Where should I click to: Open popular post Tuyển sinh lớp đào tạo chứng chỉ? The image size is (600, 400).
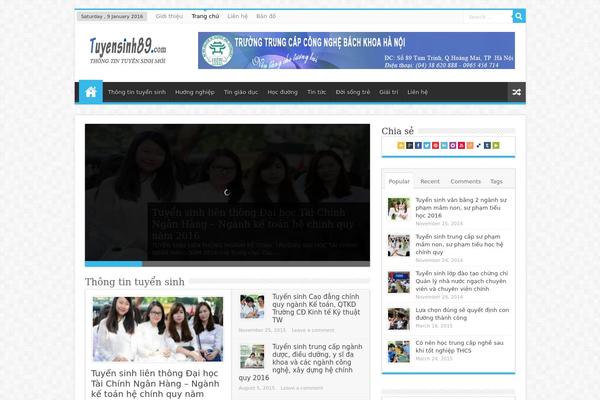click(461, 281)
